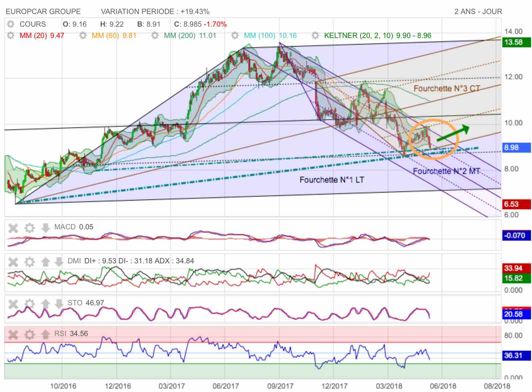This screenshot has width=532, height=392.
Task: Click the closing price change -1.70%
Action: coord(215,24)
